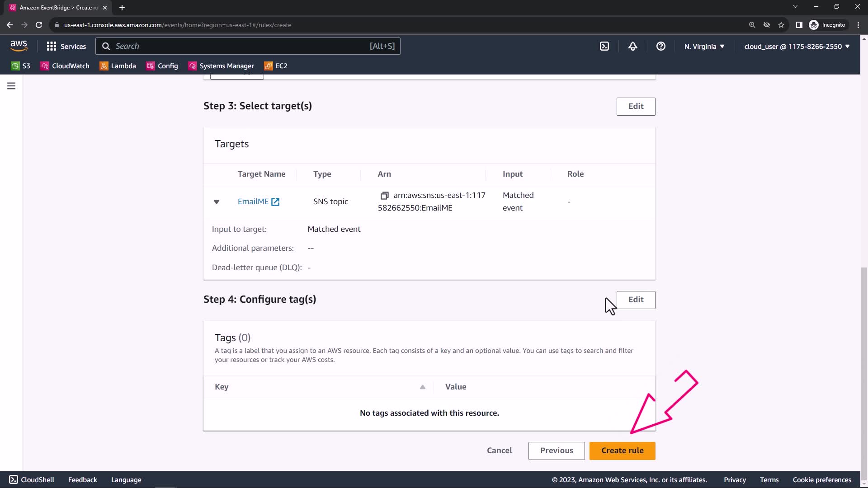Go to the Previous step
Viewport: 868px width, 488px height.
556,450
